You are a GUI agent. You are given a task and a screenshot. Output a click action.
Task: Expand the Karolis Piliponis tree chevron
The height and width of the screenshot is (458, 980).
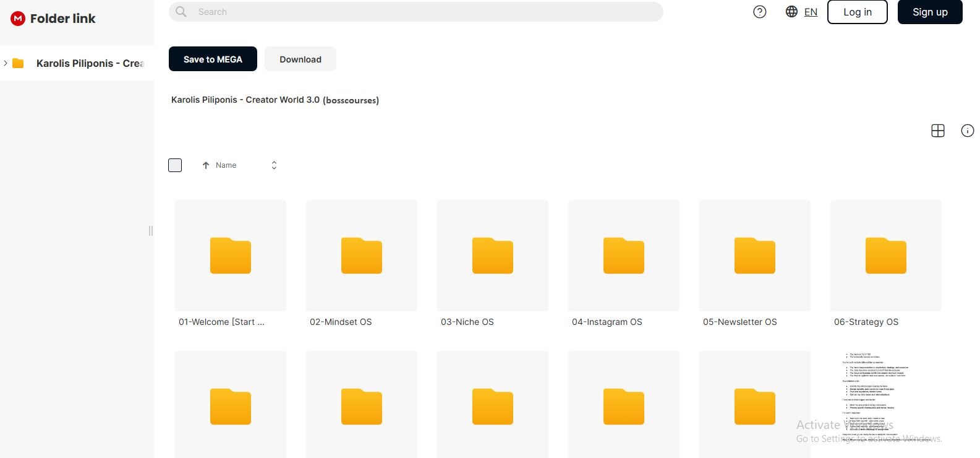click(x=6, y=63)
